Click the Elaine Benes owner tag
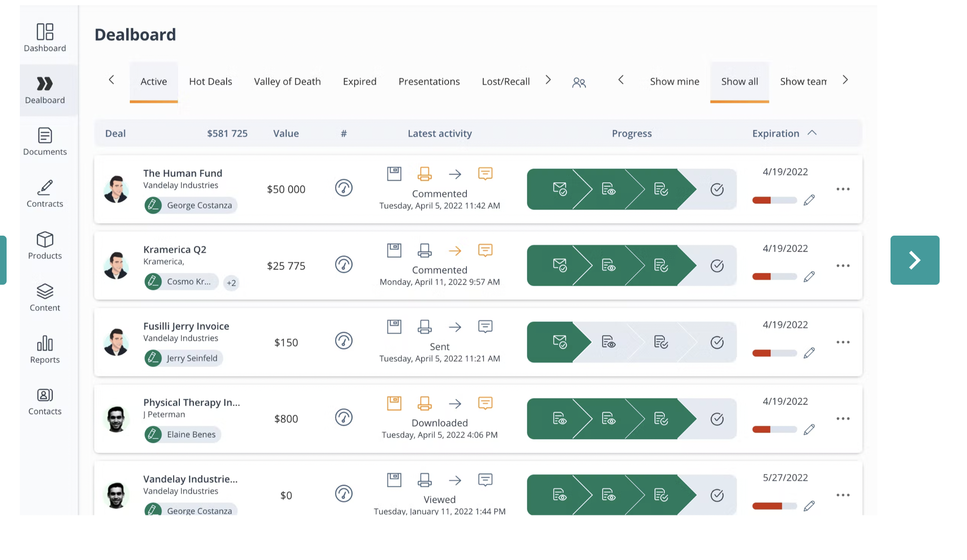This screenshot has height=560, width=967. point(183,434)
